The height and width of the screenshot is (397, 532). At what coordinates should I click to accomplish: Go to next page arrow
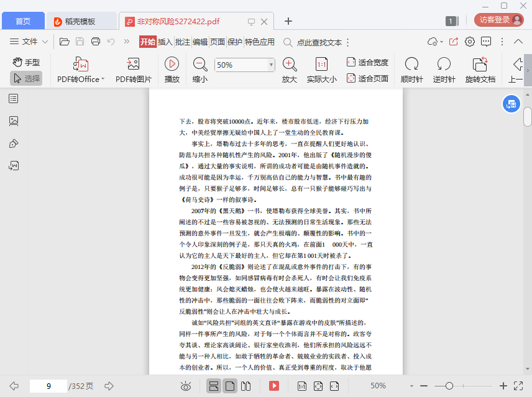[109, 386]
